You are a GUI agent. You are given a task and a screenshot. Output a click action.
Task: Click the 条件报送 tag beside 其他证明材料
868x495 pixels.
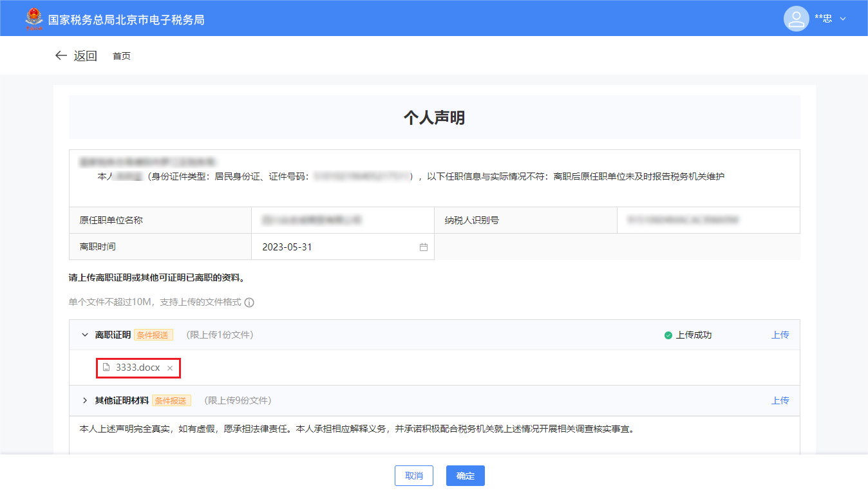point(171,401)
